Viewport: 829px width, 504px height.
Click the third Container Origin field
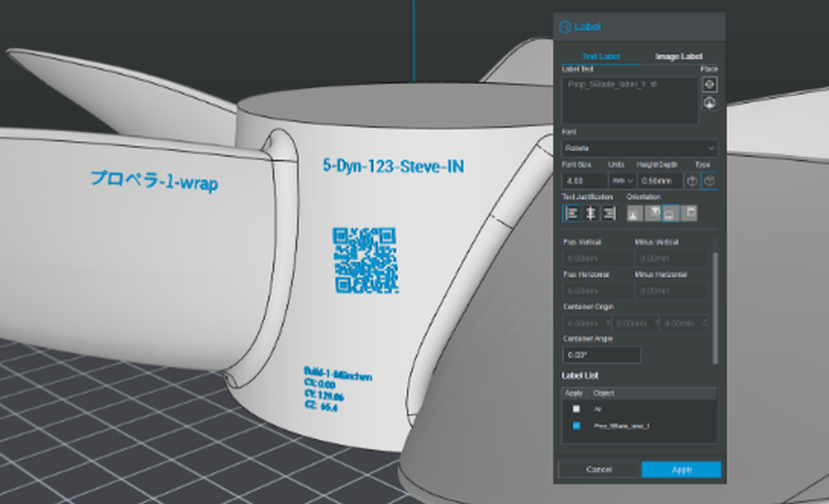[684, 323]
